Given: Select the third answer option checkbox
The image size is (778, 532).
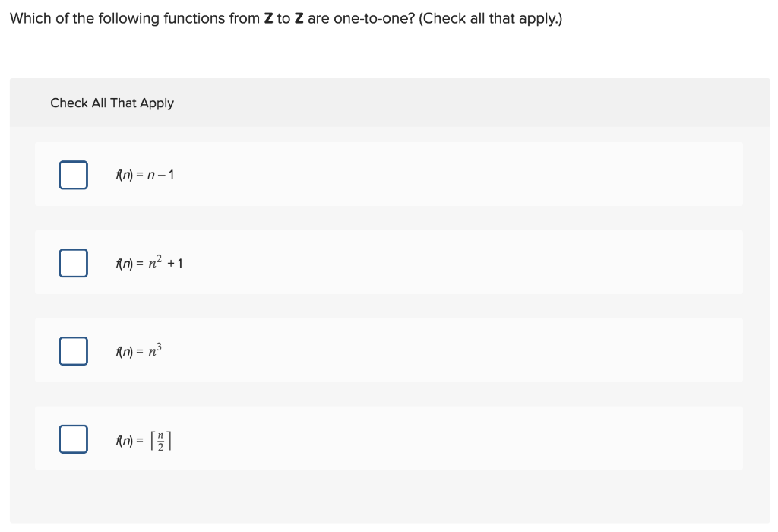Looking at the screenshot, I should tap(73, 350).
